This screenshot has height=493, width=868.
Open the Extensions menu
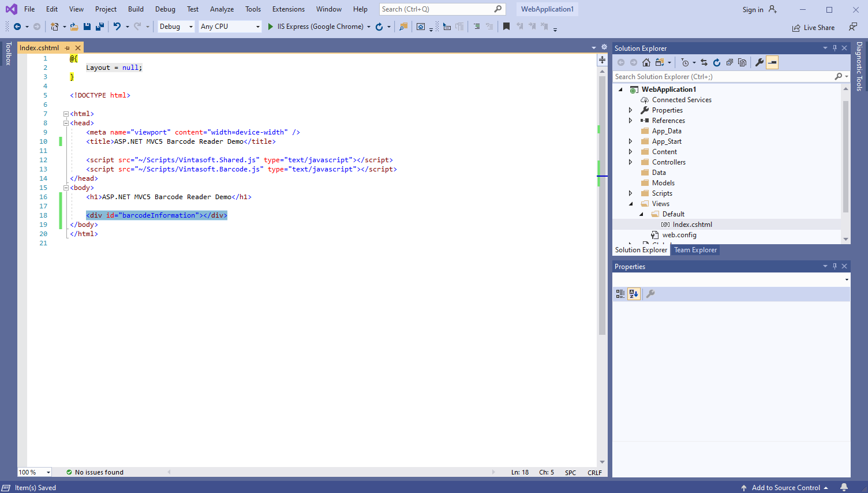coord(288,9)
